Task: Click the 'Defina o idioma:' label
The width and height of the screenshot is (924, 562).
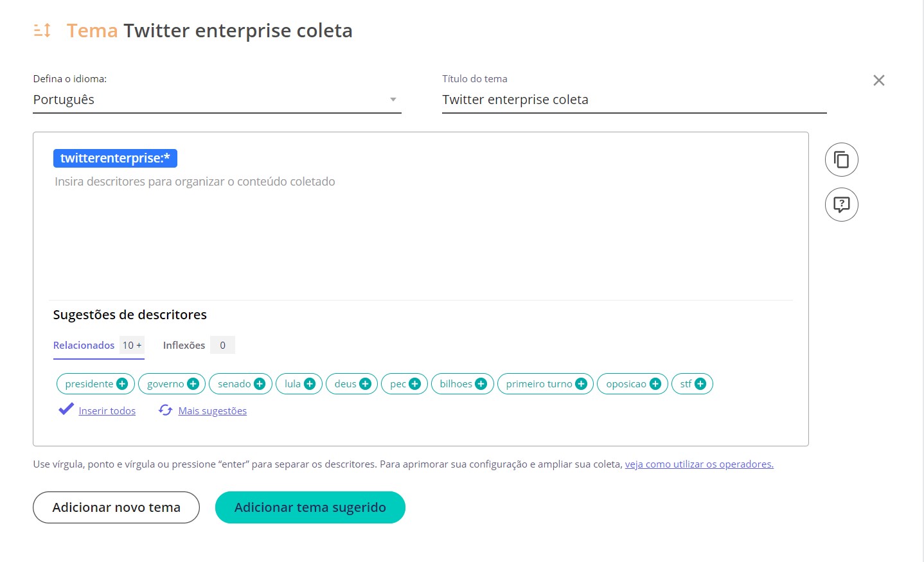Action: [70, 79]
